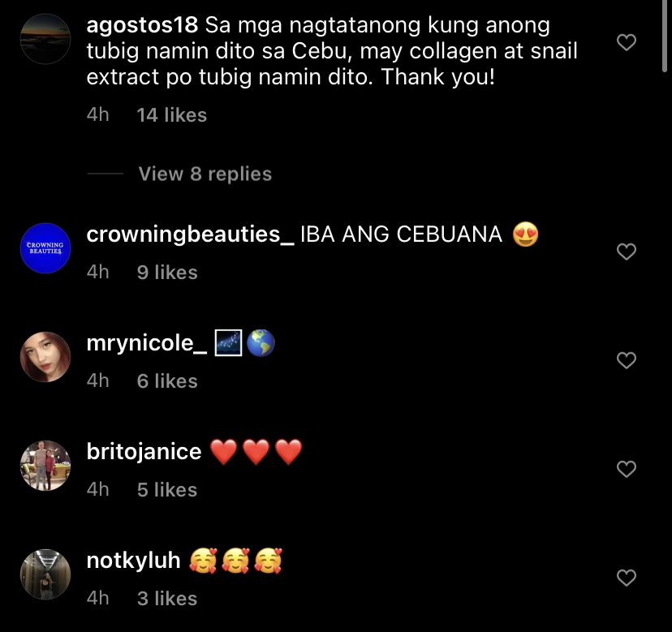Open Crowning Beauties blue avatar
The width and height of the screenshot is (672, 632).
[x=45, y=248]
